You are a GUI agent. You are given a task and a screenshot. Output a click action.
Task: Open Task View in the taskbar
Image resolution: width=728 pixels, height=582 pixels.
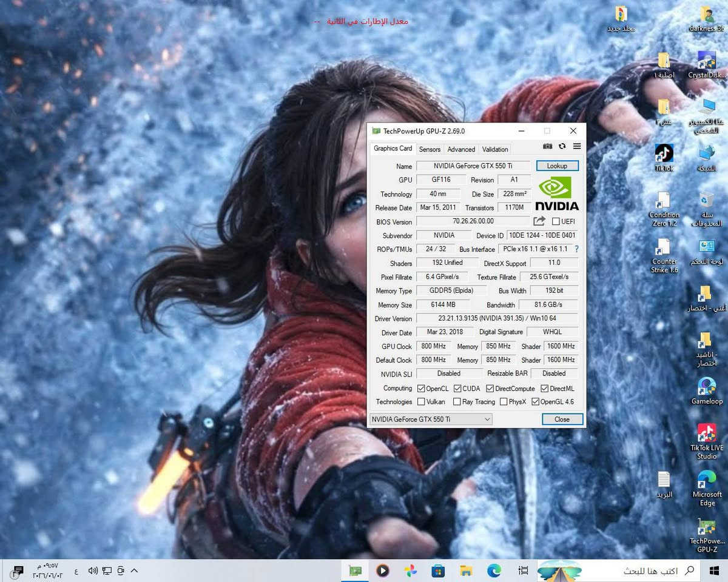click(x=523, y=570)
